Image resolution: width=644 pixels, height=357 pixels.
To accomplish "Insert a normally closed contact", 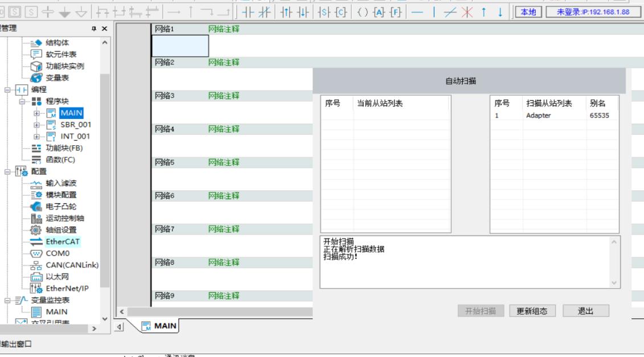I will tap(264, 12).
